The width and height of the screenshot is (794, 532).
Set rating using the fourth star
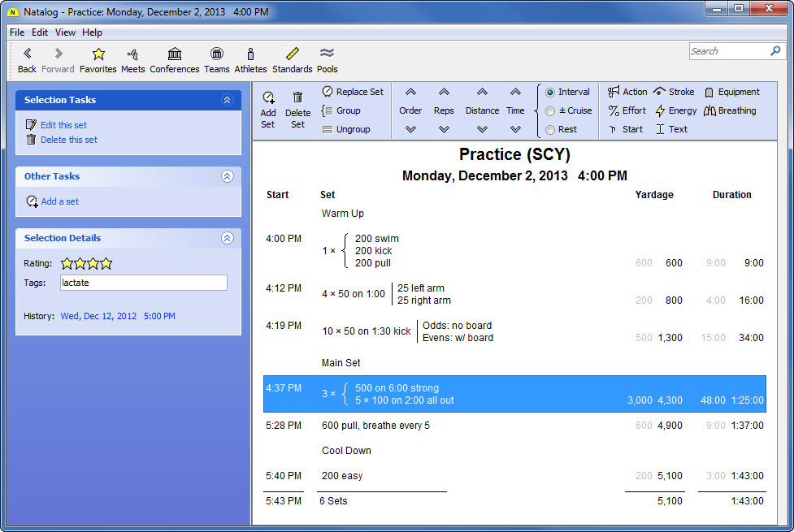click(106, 263)
